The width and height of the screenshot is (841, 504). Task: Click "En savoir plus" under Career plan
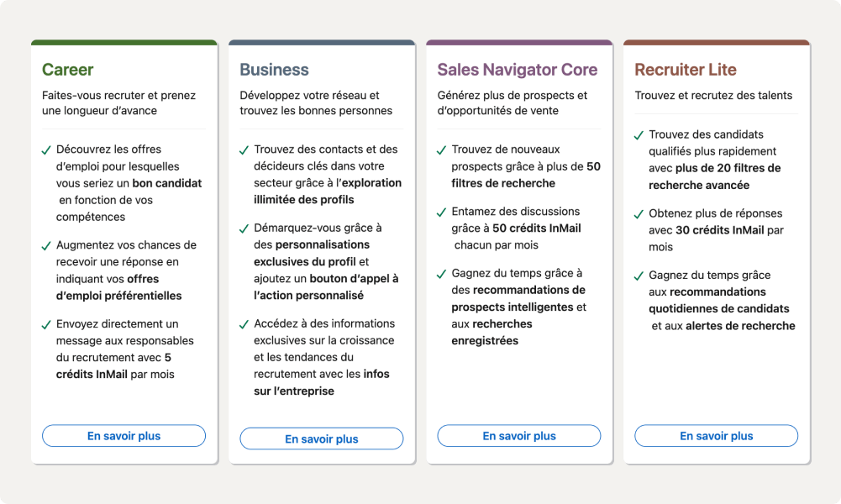coord(124,436)
